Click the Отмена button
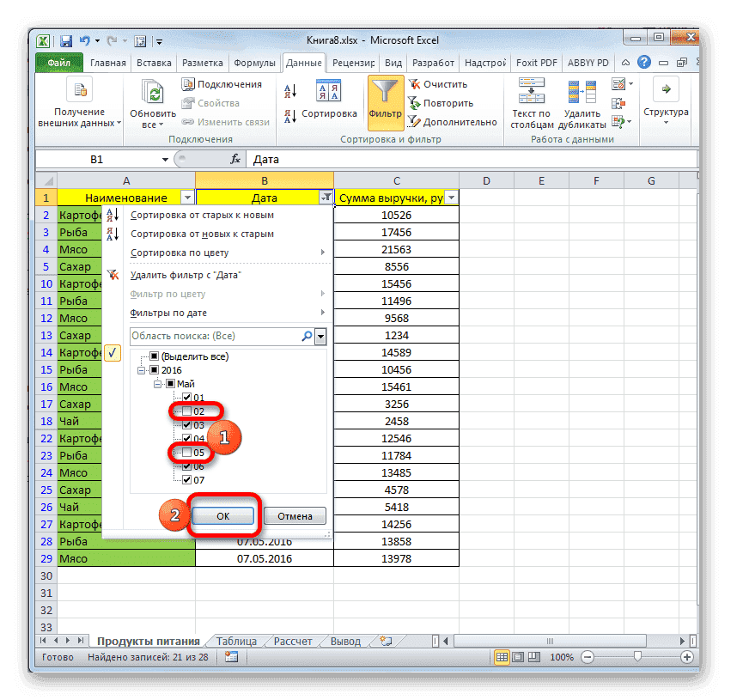Screen dimensions: 749x700 [295, 516]
